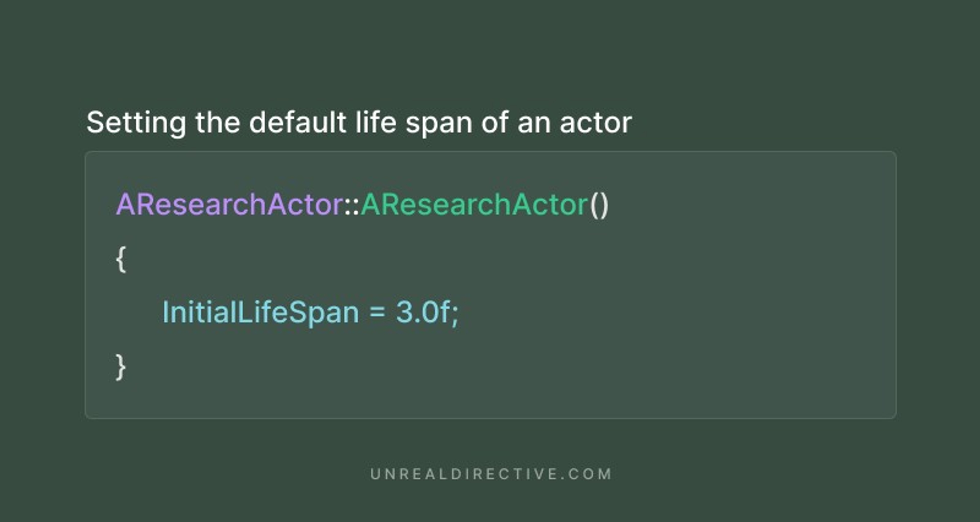Screen dimensions: 980x522
Task: Click the empty parentheses after the constructor
Action: click(x=599, y=205)
